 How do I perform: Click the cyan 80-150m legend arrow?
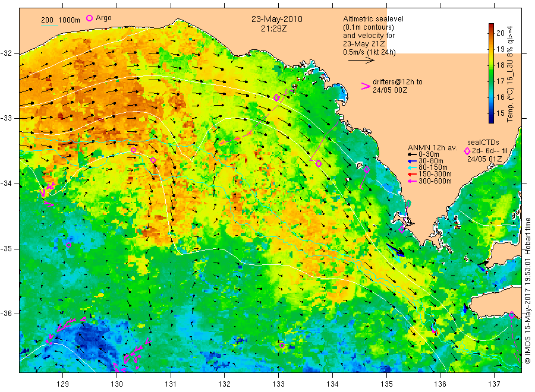[x=413, y=167]
